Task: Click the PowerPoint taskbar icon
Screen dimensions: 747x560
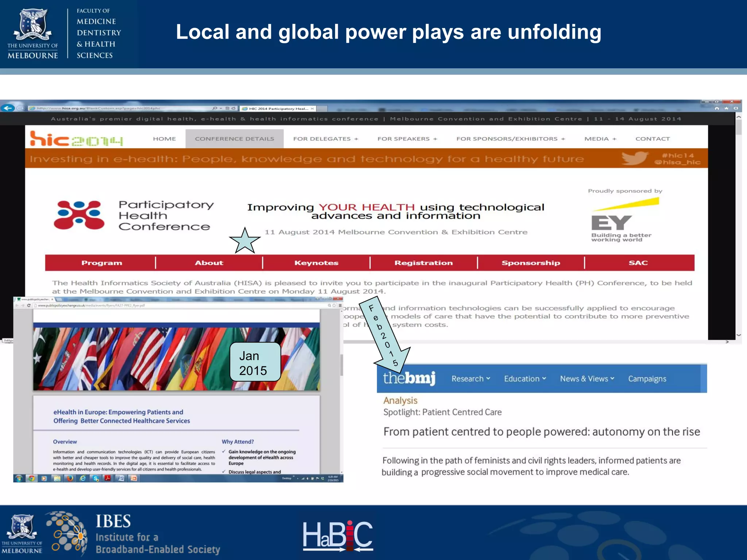Action: click(133, 478)
